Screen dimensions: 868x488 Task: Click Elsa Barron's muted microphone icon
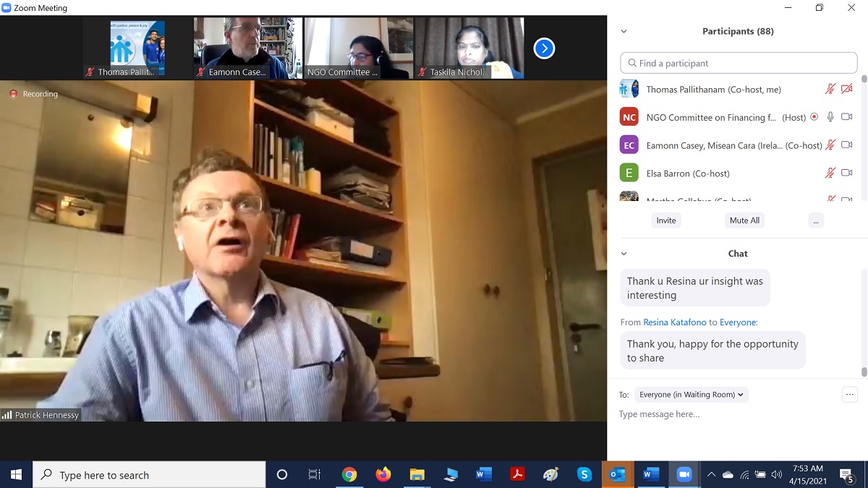(830, 173)
